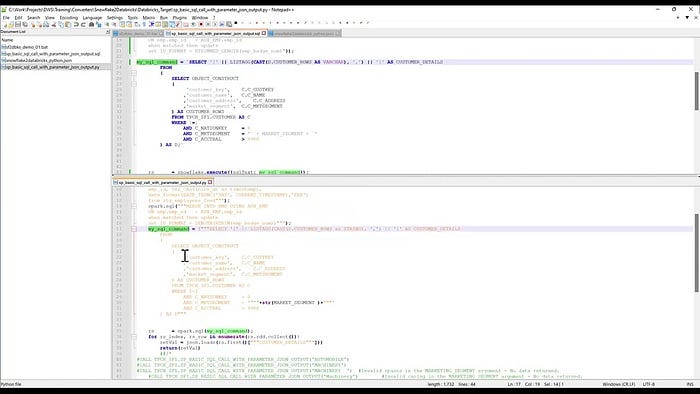Undo last edit with Undo icon
Screen dimensions: 700x394
click(x=76, y=24)
